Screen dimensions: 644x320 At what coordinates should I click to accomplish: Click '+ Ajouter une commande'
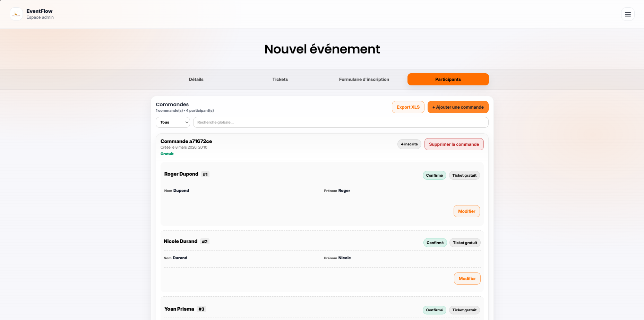[x=458, y=107]
